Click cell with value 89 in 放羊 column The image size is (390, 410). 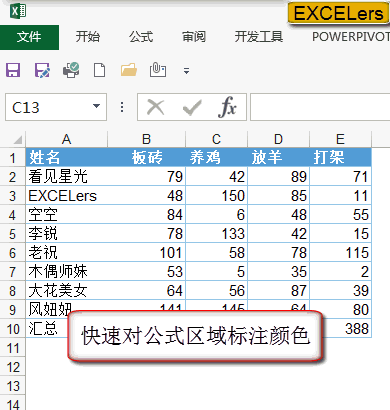click(279, 176)
